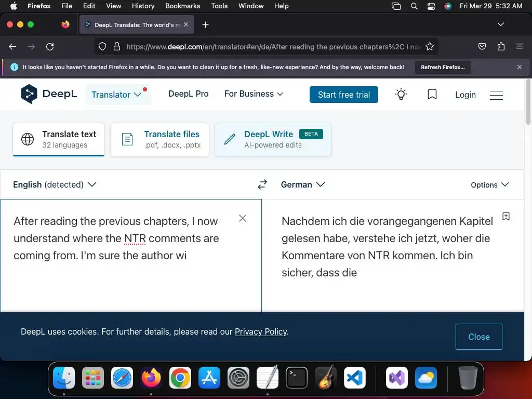The height and width of the screenshot is (399, 532).
Task: Switch to Translate files tab
Action: [160, 139]
